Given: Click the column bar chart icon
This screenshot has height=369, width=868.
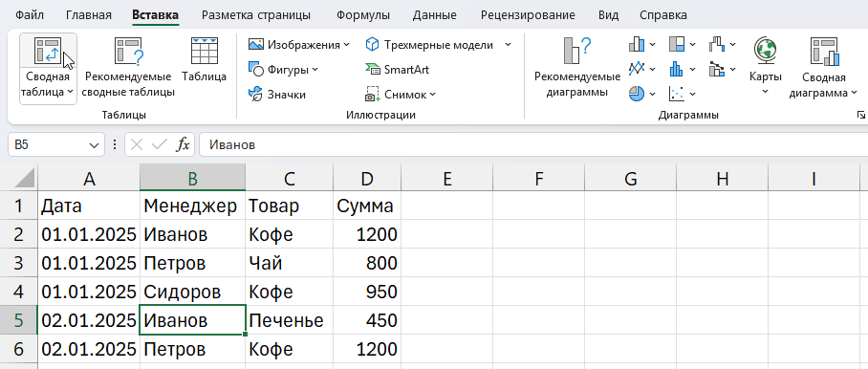Looking at the screenshot, I should (x=638, y=44).
